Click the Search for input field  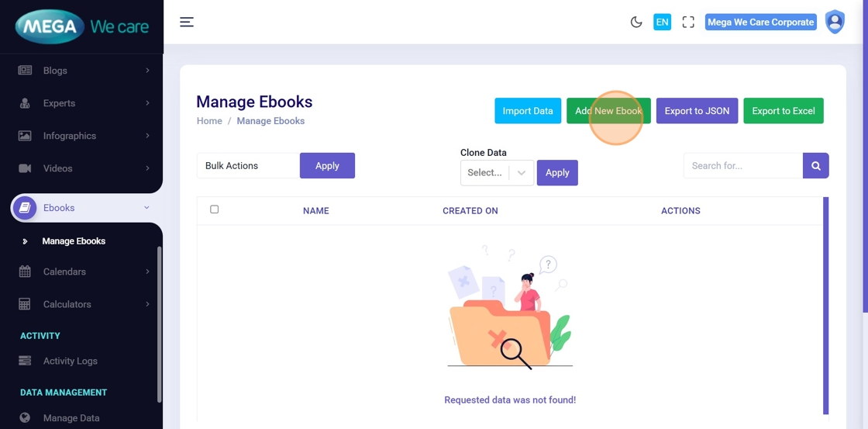[x=742, y=165]
